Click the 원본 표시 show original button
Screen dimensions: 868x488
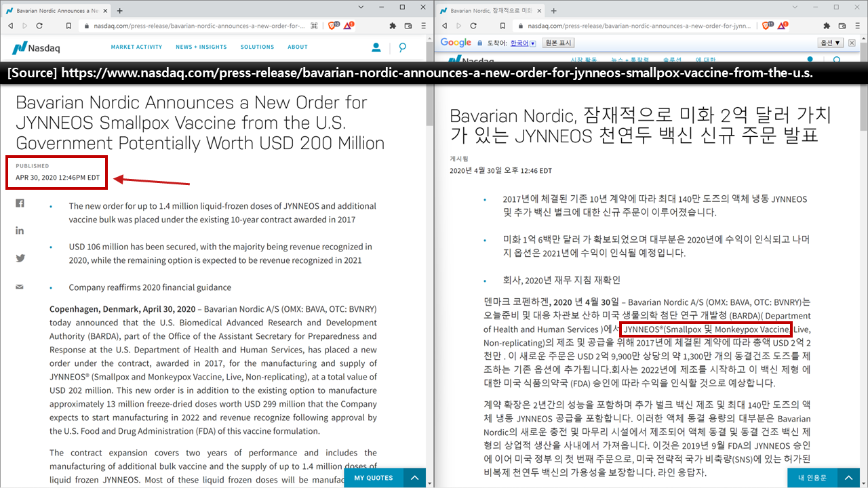click(559, 43)
